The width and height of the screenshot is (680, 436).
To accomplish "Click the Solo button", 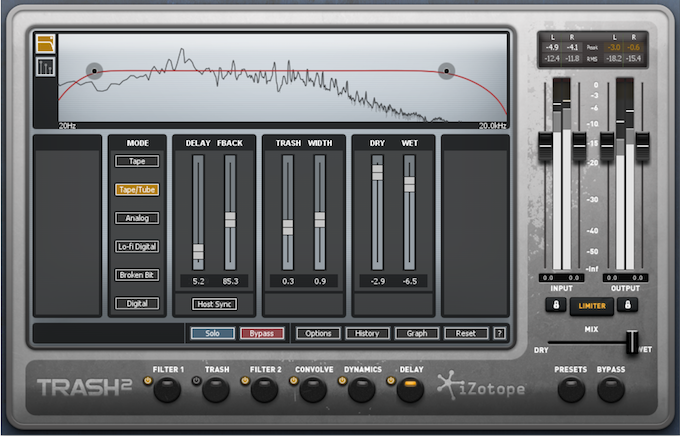I will tap(212, 333).
